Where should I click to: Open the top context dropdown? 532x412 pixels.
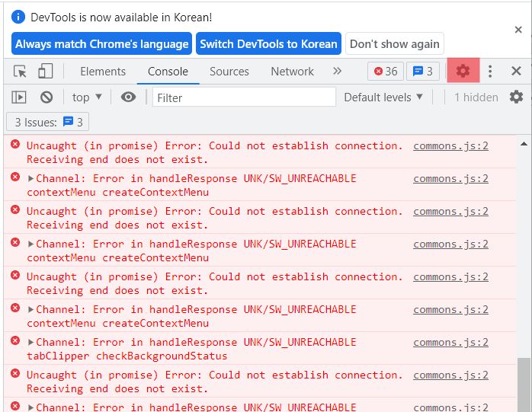coord(87,97)
